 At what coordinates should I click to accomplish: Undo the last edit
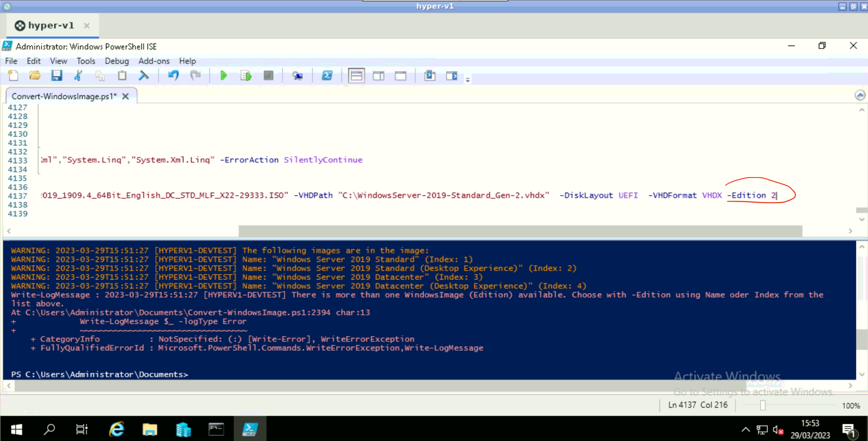coord(173,75)
